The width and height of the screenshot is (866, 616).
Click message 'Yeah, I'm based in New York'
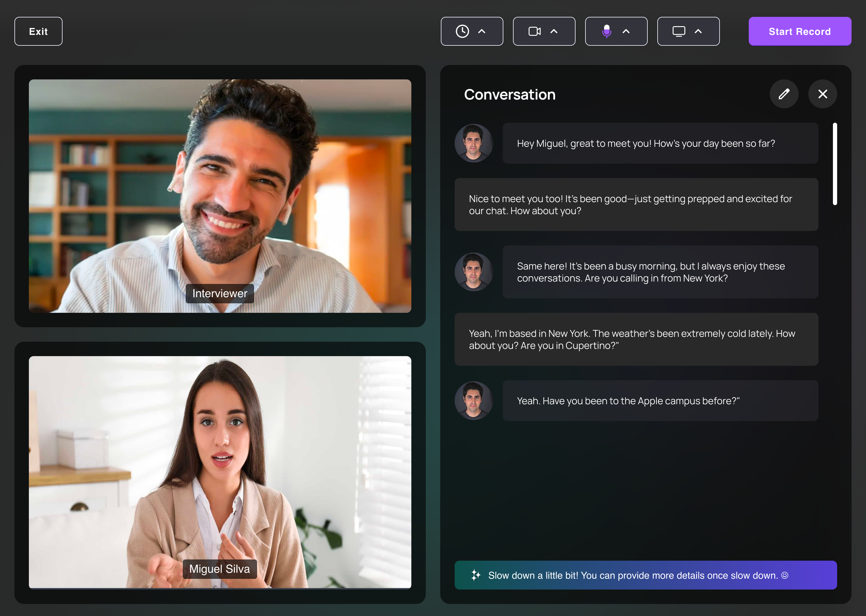pos(636,340)
